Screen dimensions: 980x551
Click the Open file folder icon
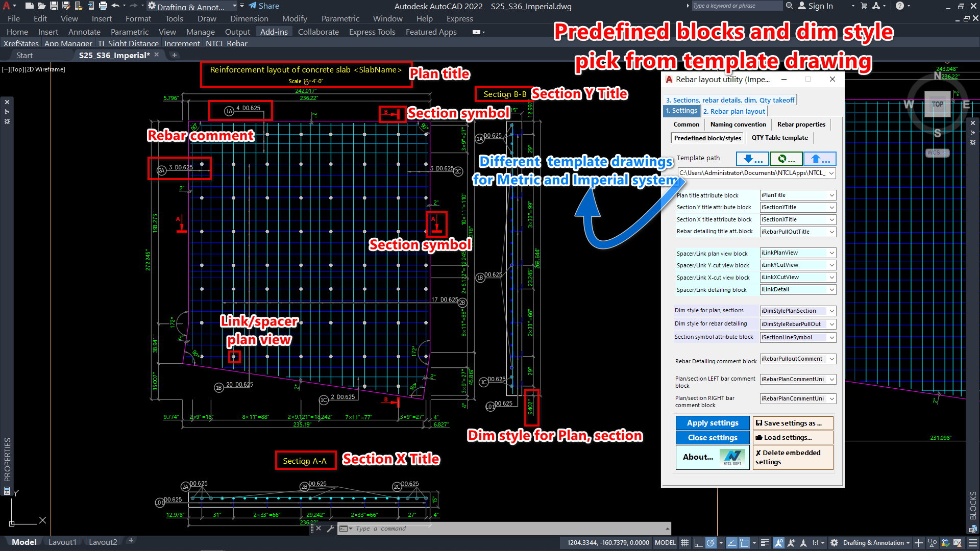pyautogui.click(x=41, y=6)
